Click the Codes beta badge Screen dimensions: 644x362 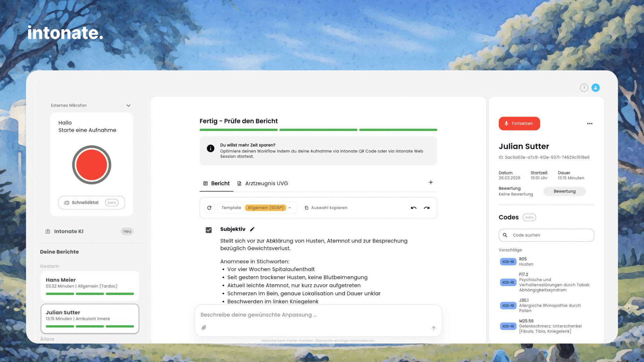(529, 217)
